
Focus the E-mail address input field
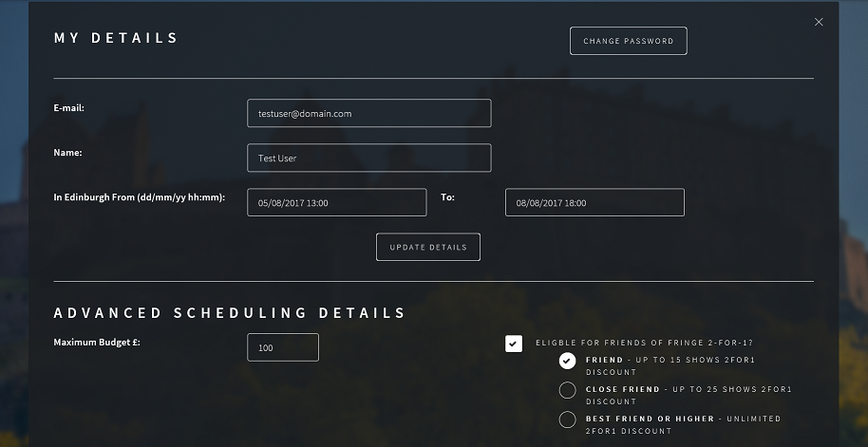[x=368, y=113]
